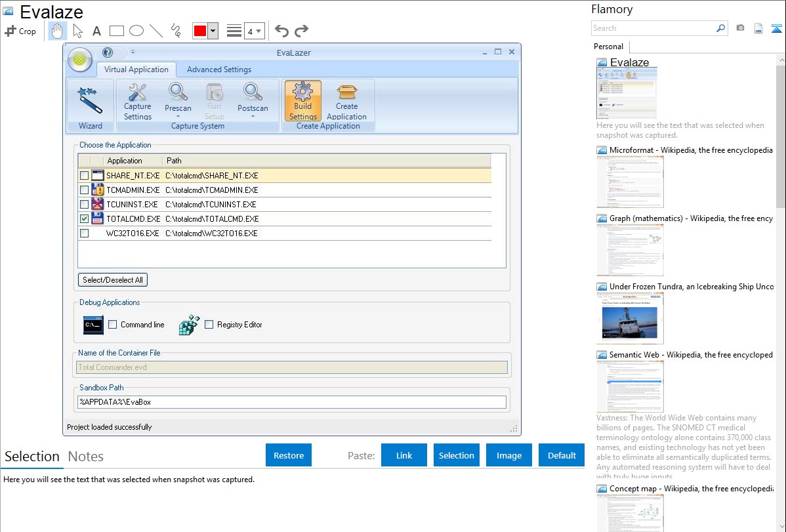Click the document page icon in Flamory
Image resolution: width=786 pixels, height=532 pixels.
tap(758, 28)
